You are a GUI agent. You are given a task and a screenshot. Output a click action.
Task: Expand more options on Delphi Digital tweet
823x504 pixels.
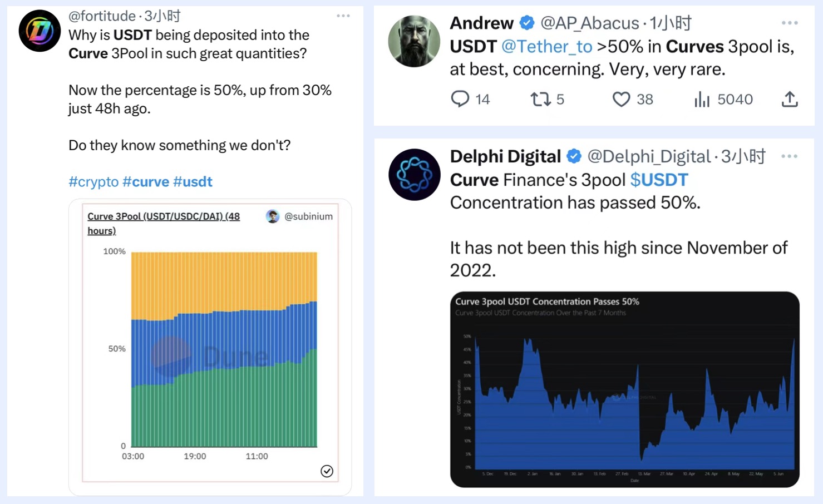pyautogui.click(x=789, y=156)
